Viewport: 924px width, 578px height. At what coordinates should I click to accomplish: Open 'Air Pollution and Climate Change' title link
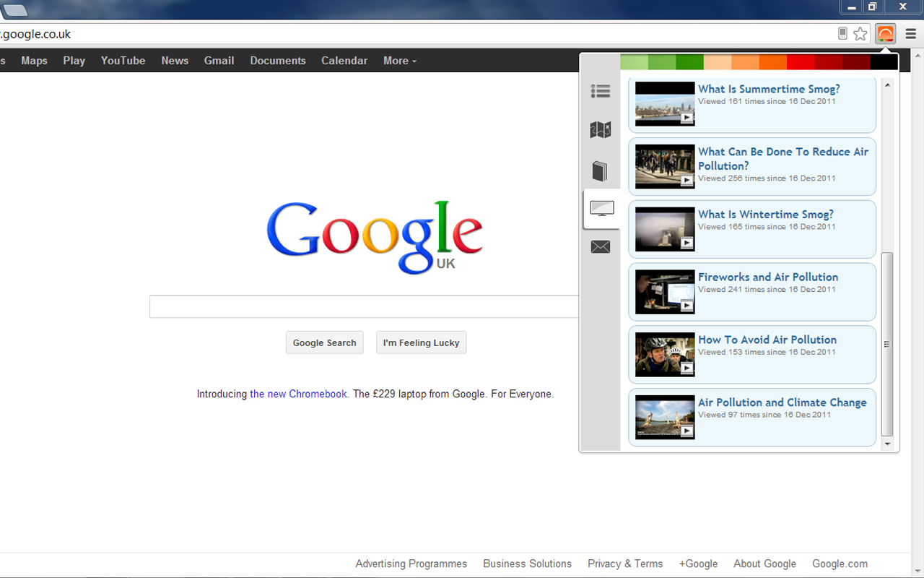tap(783, 402)
